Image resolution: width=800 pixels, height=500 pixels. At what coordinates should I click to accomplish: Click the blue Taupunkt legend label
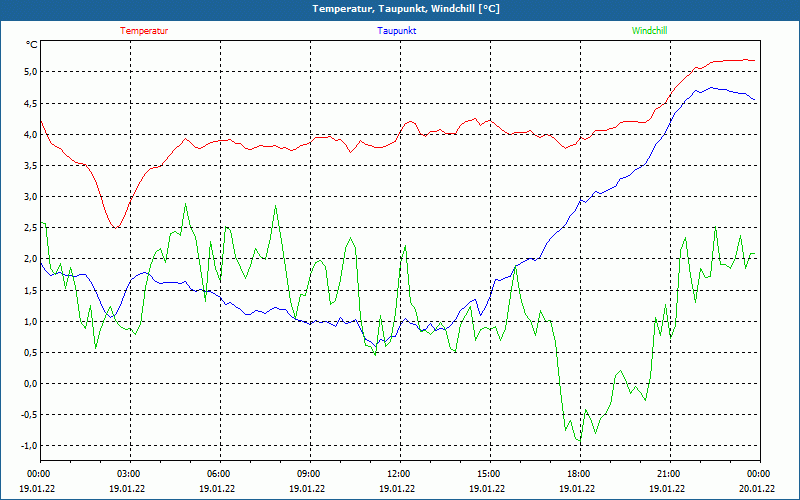tap(396, 31)
